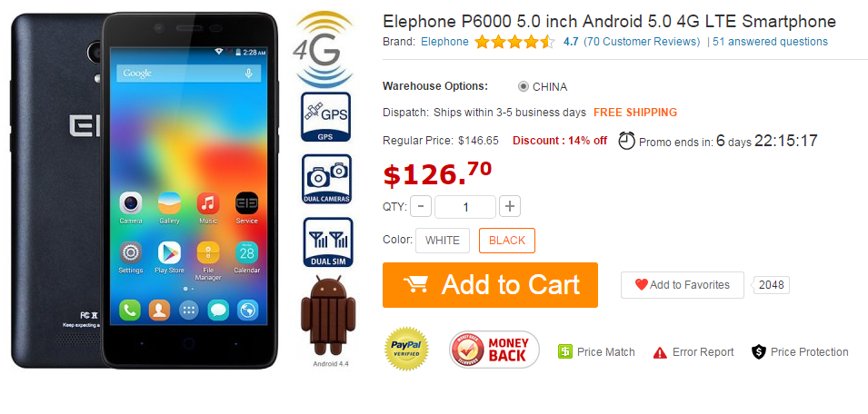Choose the BLACK color option
Image resolution: width=868 pixels, height=414 pixels.
[x=507, y=241]
